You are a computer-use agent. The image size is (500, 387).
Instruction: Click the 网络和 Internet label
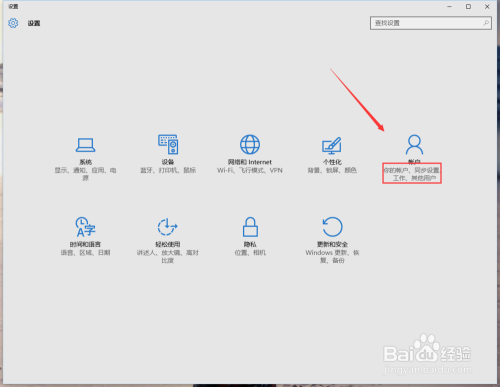point(250,162)
